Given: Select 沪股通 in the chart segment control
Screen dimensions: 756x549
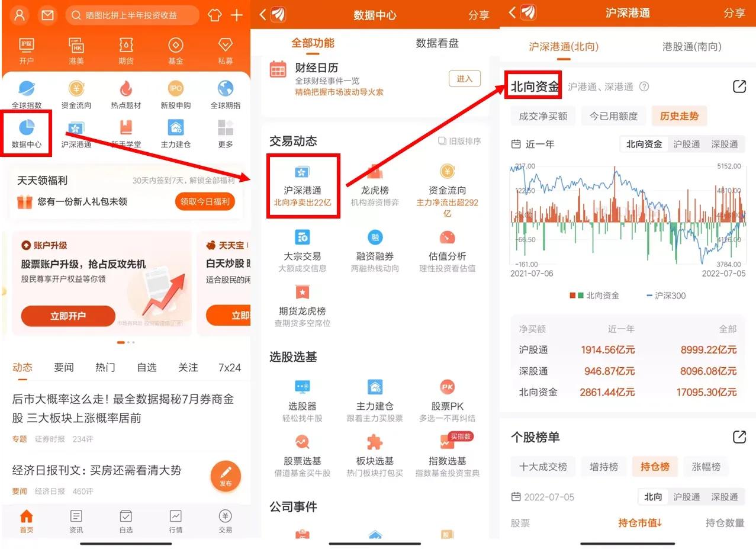Looking at the screenshot, I should coord(684,143).
